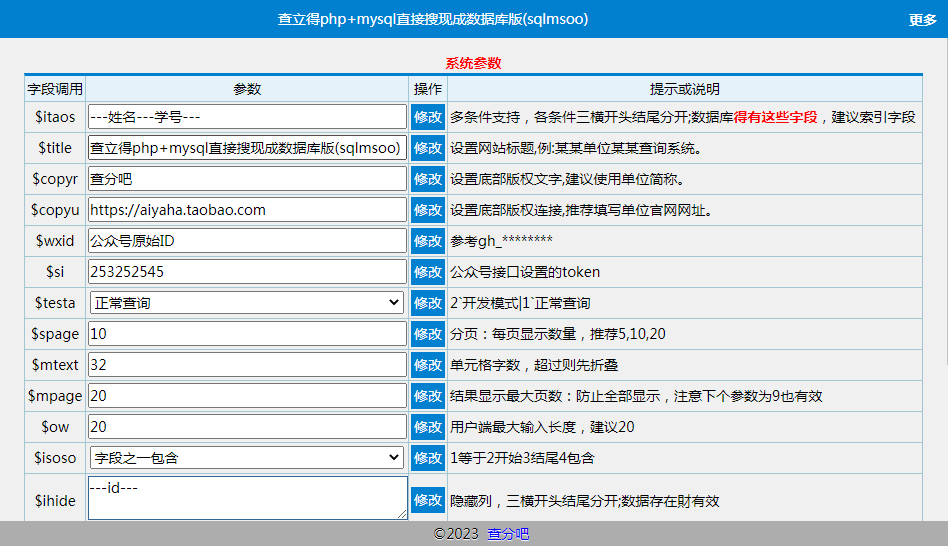948x546 pixels.
Task: Click the $wxid 公众号原始ID input field
Action: coord(247,241)
